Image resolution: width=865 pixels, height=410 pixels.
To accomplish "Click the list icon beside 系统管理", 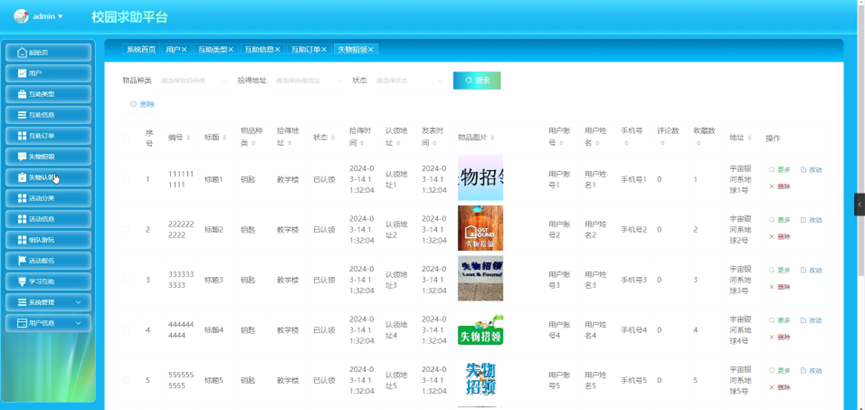I will (x=22, y=302).
